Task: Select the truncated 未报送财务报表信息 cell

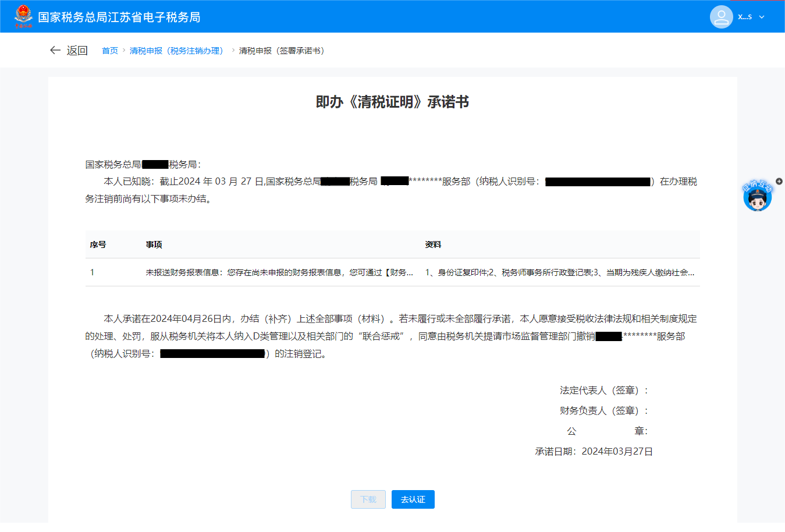Action: 279,272
